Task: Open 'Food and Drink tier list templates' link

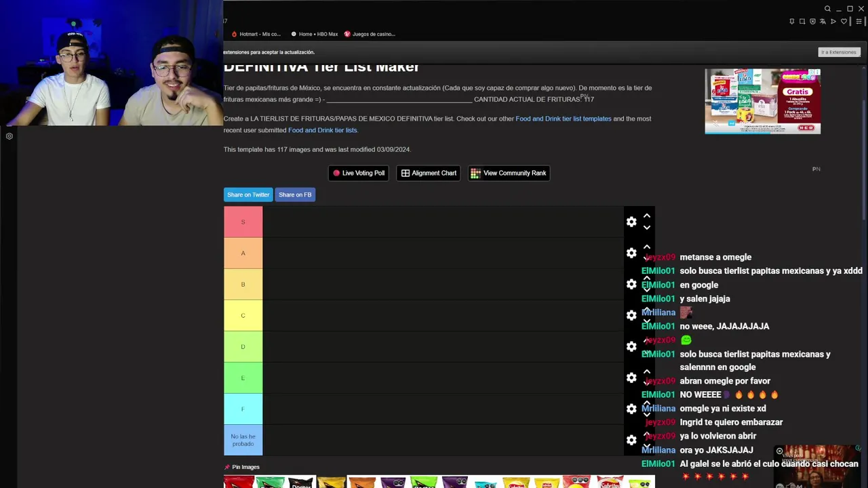Action: point(564,119)
